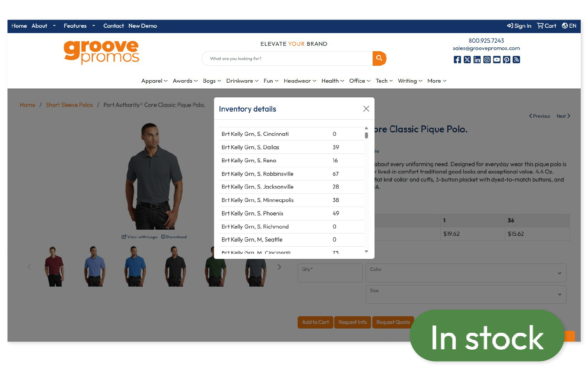This screenshot has height=382, width=588.
Task: Open the Color dropdown
Action: 466,273
